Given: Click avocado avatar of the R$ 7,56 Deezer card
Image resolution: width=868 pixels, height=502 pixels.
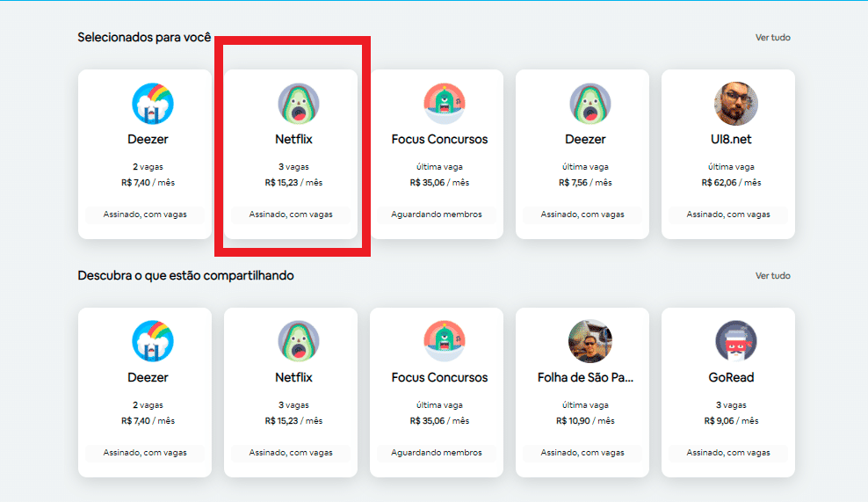Looking at the screenshot, I should (x=590, y=104).
